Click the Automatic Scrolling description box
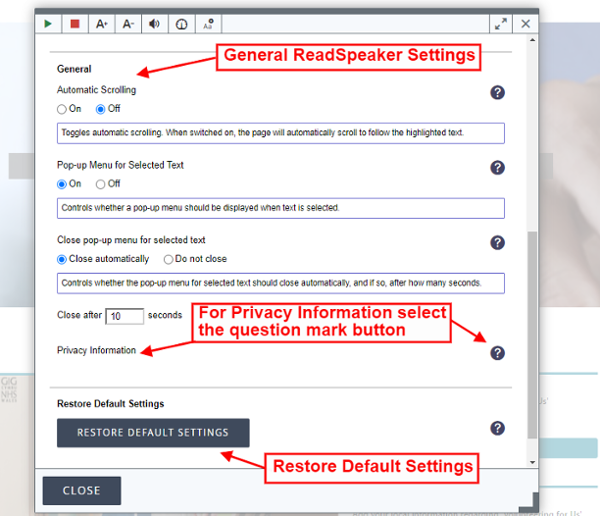The width and height of the screenshot is (600, 516). tap(281, 133)
